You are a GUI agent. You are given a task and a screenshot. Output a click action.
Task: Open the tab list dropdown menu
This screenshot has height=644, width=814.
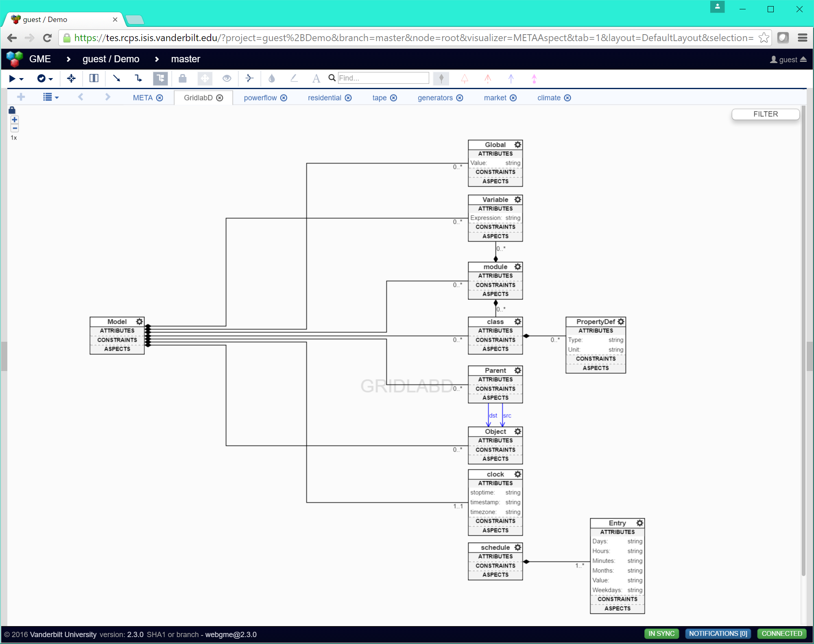click(x=50, y=97)
